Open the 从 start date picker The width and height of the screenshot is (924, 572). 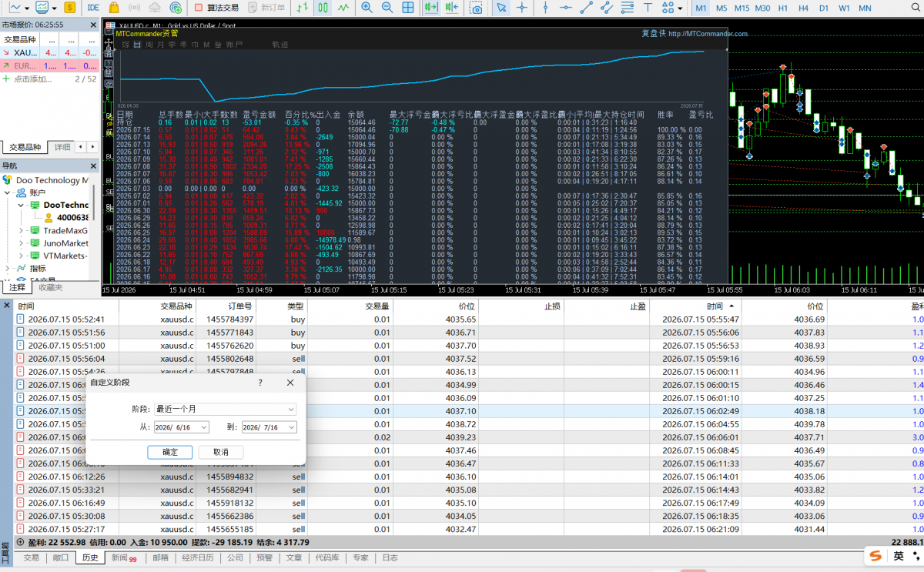coord(181,427)
